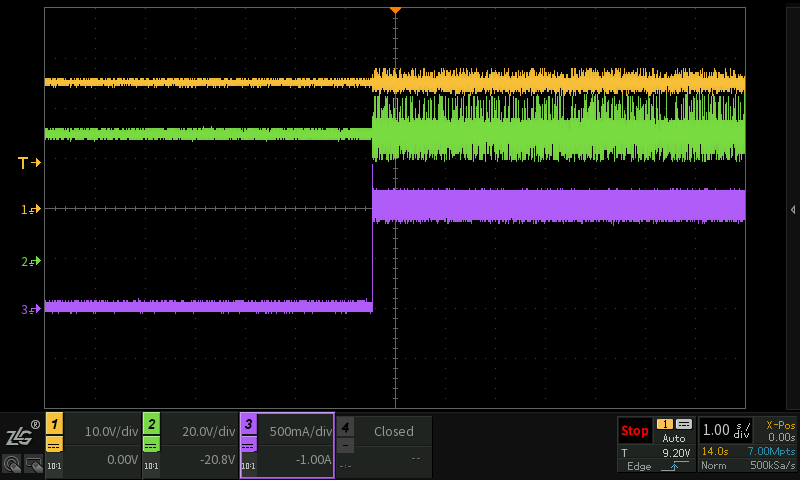
Task: Select the channel 4 Closed label
Action: [x=393, y=432]
